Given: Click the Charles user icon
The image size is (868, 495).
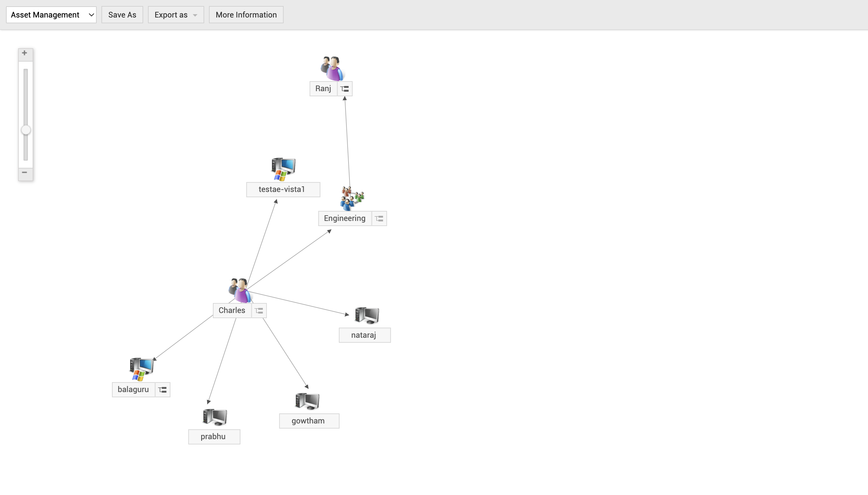Looking at the screenshot, I should click(240, 290).
